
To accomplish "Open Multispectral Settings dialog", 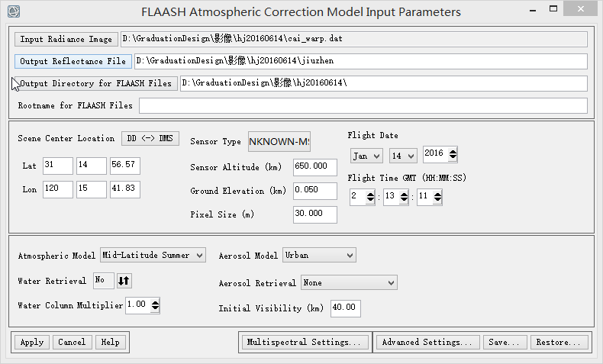I will click(304, 342).
